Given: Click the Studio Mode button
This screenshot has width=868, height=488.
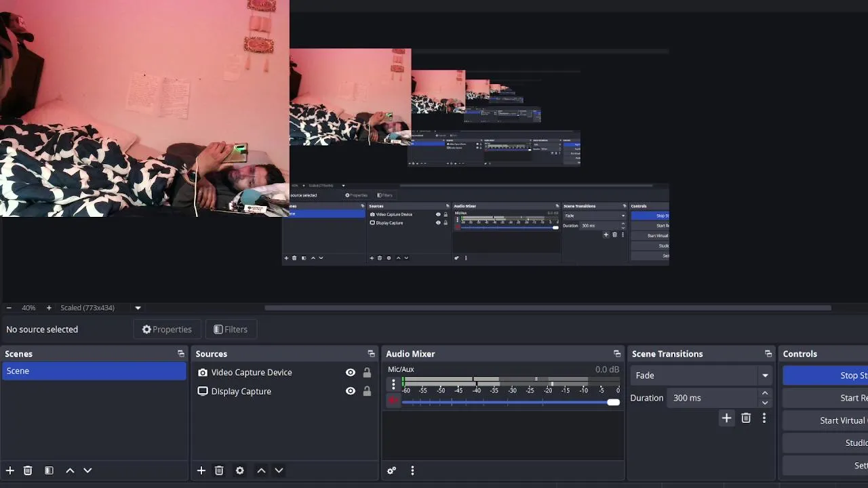Looking at the screenshot, I should (x=825, y=443).
